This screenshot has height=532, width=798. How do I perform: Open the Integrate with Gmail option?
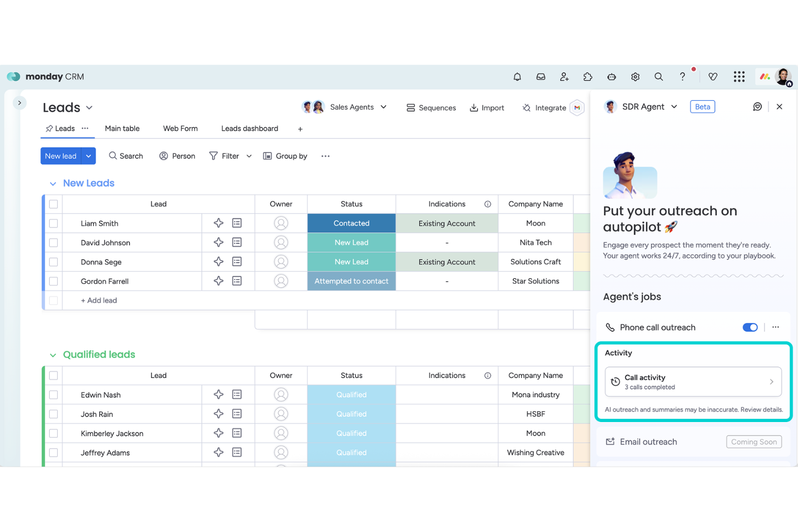click(x=576, y=107)
